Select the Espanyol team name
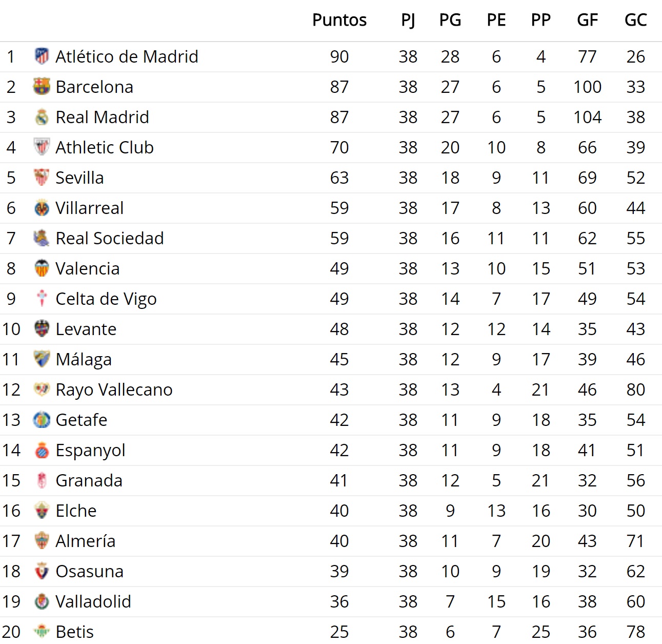 tap(90, 451)
